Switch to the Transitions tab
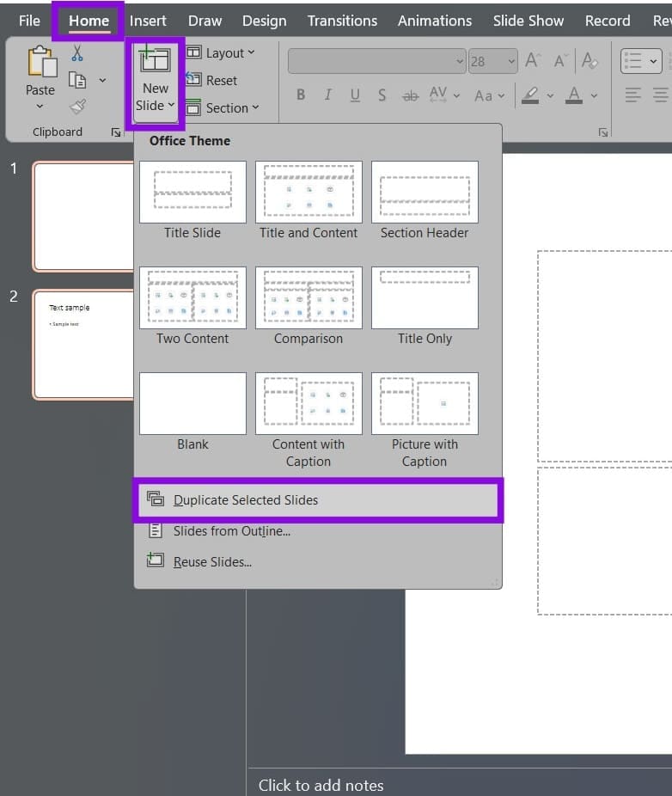This screenshot has width=672, height=796. [x=343, y=21]
